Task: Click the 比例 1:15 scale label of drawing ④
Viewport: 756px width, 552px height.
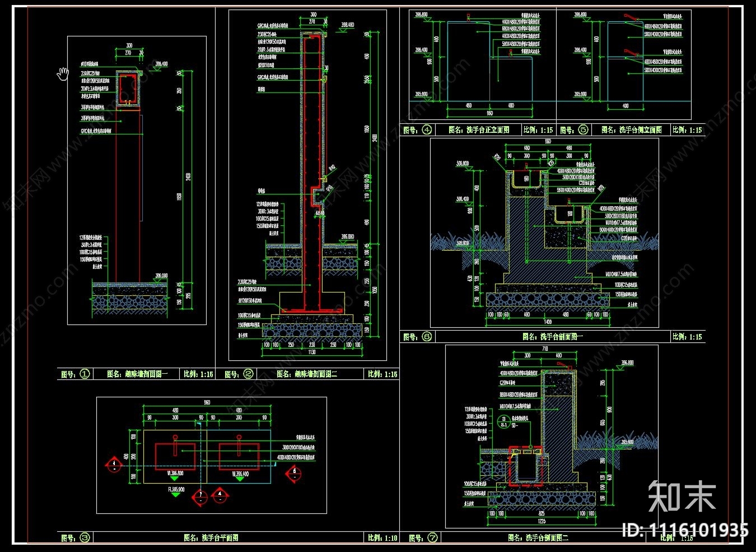Action: [x=538, y=129]
